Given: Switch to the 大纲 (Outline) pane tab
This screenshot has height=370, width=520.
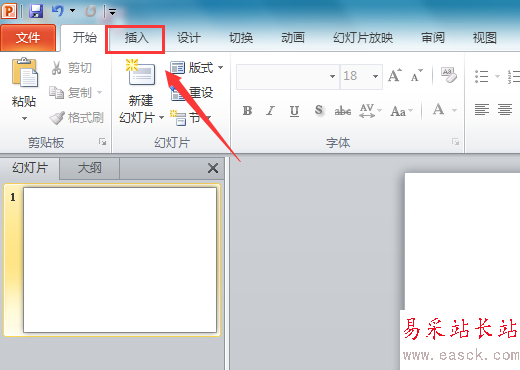Looking at the screenshot, I should coord(89,168).
